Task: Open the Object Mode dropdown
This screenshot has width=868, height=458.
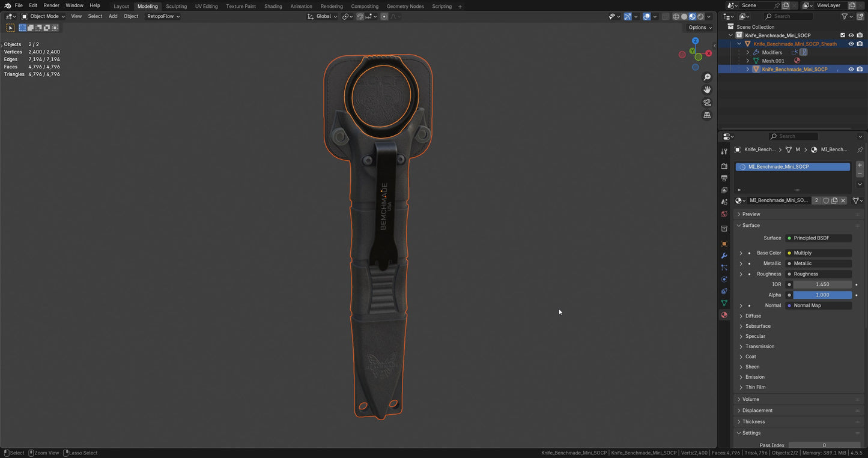Action: [43, 16]
